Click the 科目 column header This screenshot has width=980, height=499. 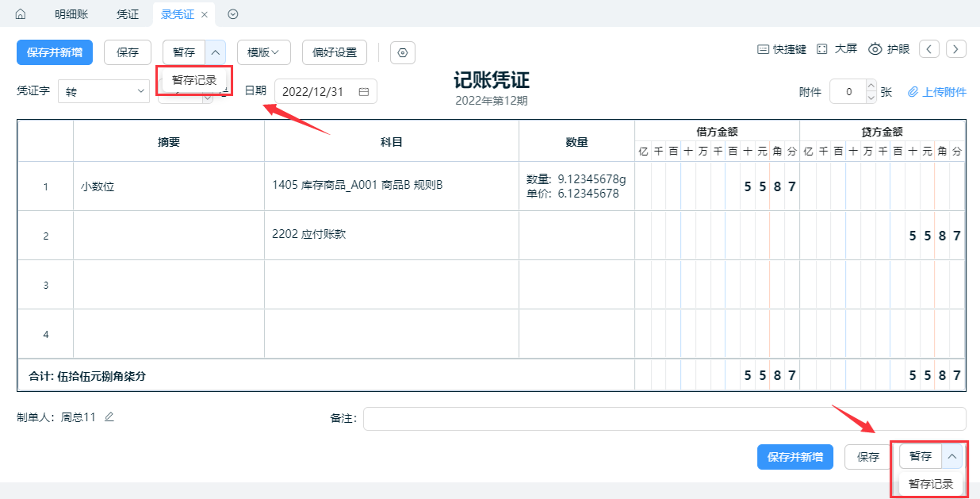coord(392,142)
